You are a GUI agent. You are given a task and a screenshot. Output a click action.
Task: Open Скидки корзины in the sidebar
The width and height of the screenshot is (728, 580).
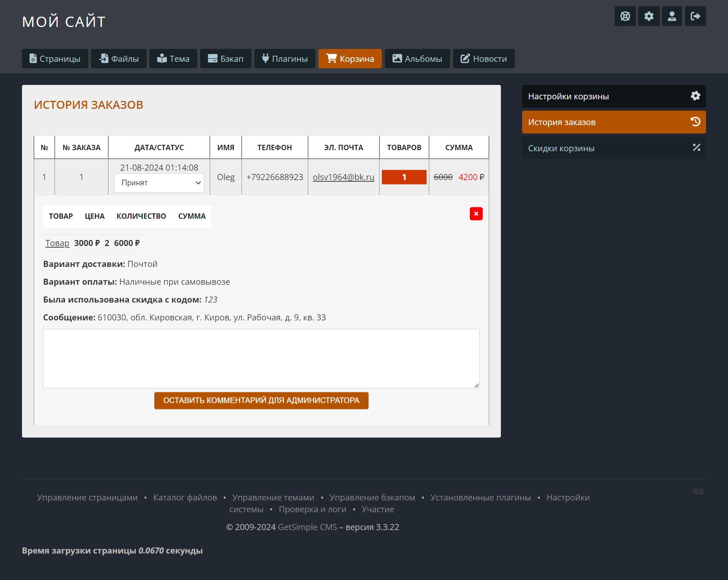pyautogui.click(x=614, y=148)
